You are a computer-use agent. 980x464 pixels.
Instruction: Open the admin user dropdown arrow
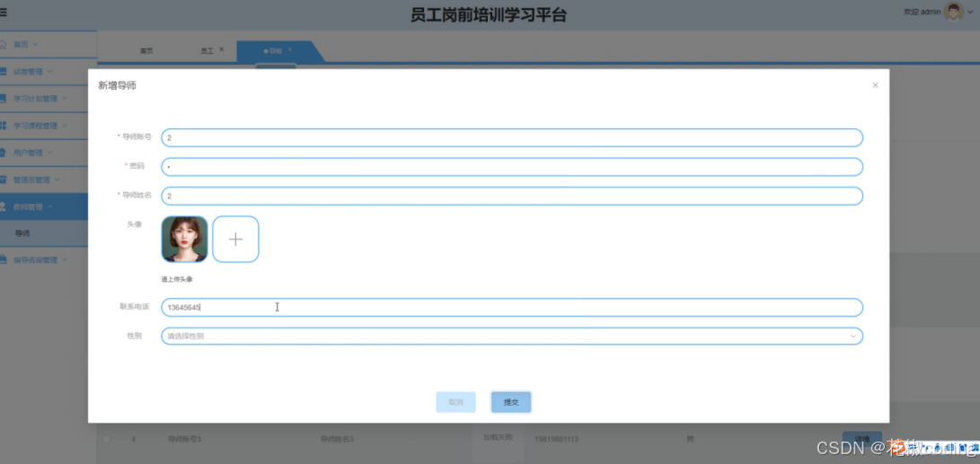[970, 12]
